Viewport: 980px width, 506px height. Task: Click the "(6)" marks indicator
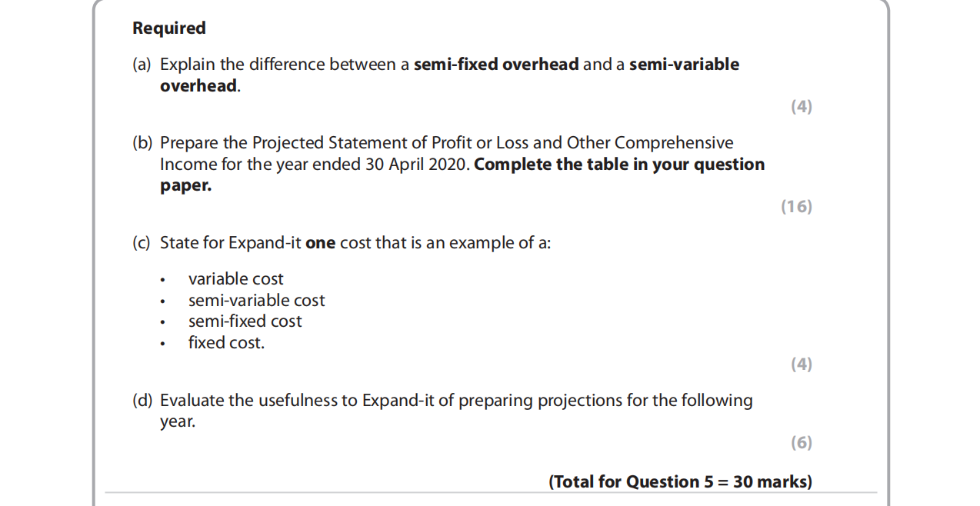pos(801,442)
